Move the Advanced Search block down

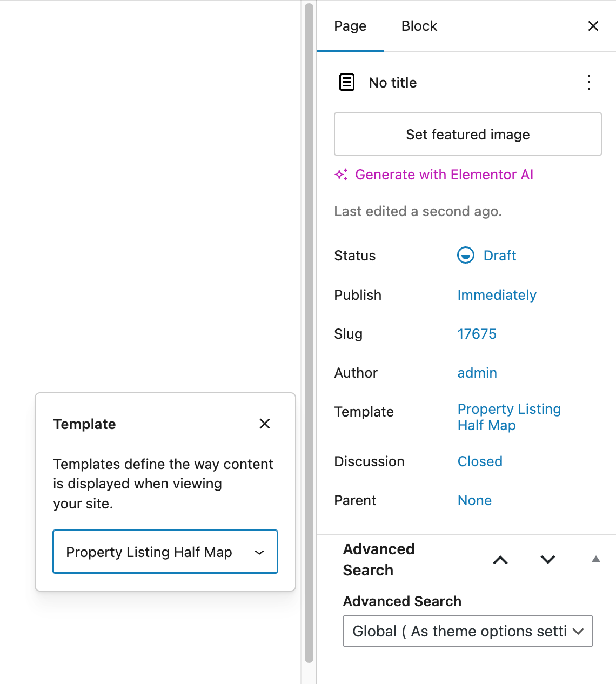[547, 560]
